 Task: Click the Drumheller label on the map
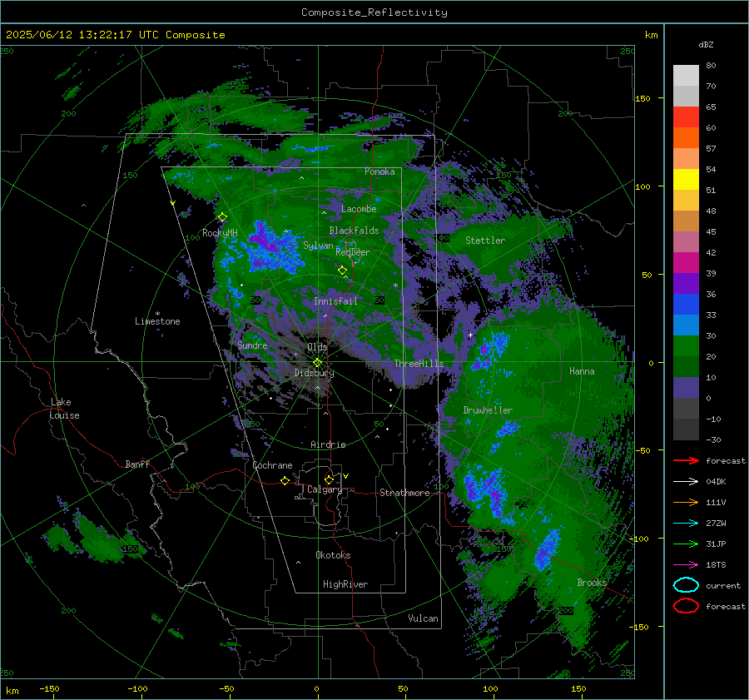click(488, 410)
